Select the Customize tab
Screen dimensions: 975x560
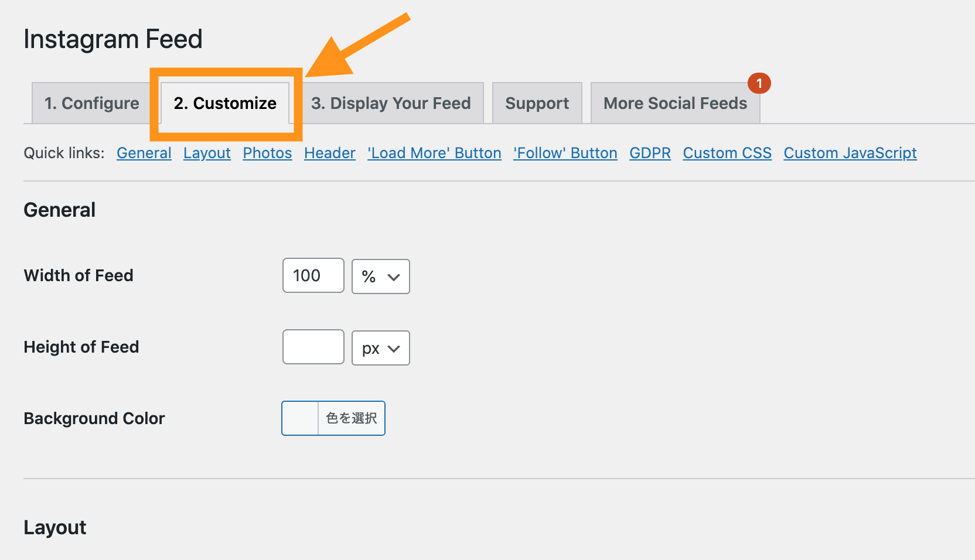point(225,103)
